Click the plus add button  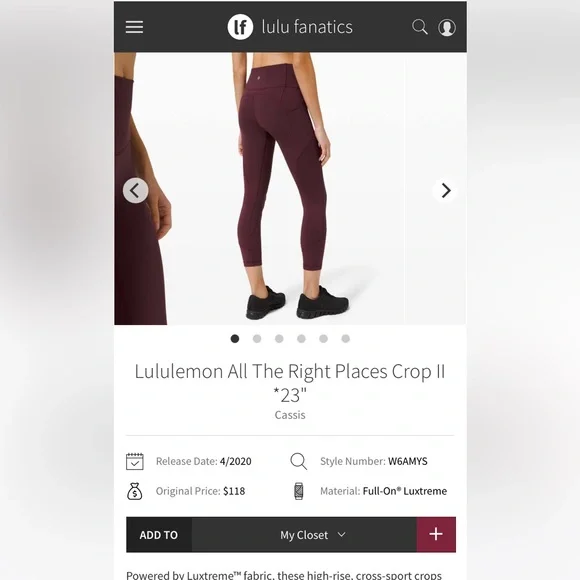436,534
